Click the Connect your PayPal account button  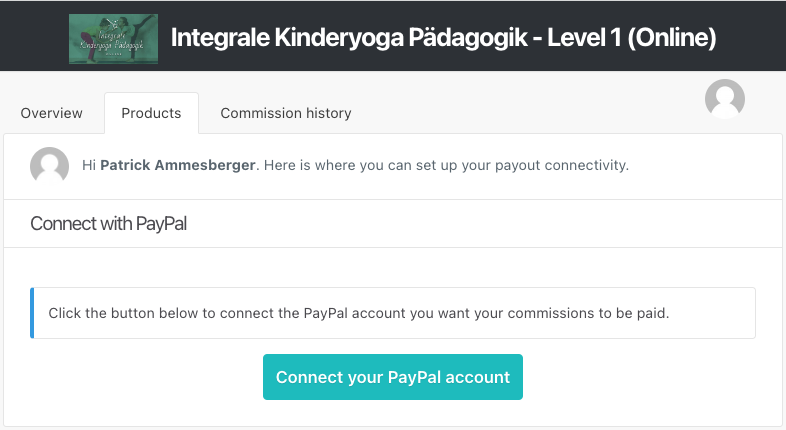[x=392, y=377]
